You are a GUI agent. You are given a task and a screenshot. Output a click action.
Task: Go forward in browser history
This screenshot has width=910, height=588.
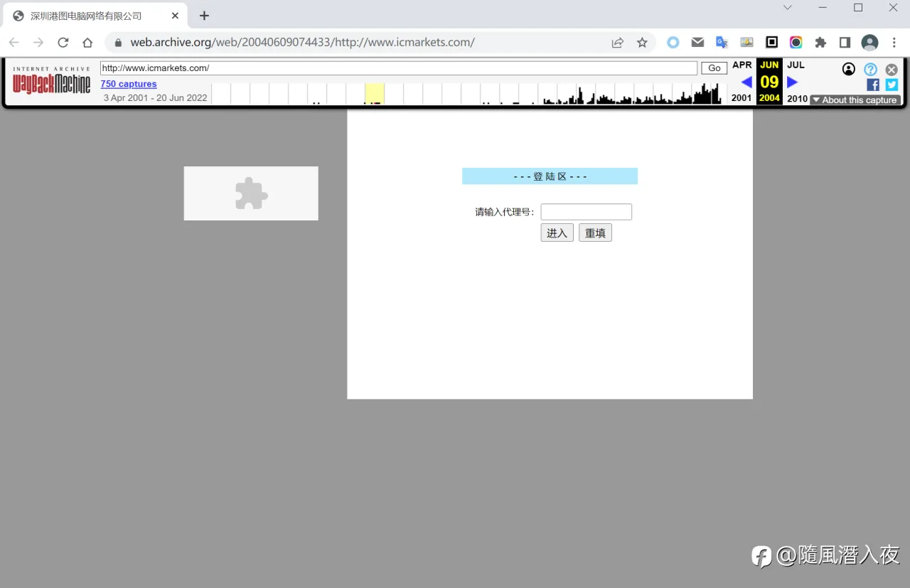tap(38, 43)
